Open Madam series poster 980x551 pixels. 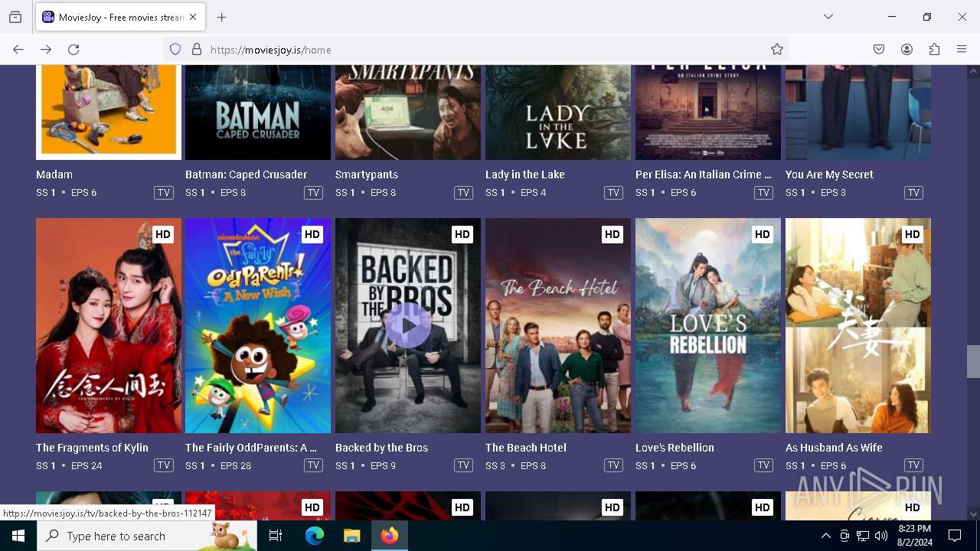(109, 112)
